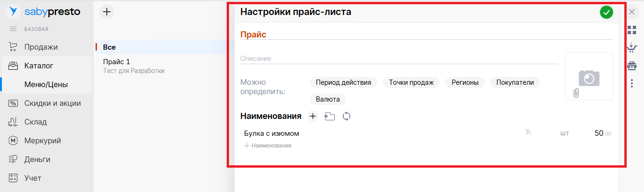Open Продажи in the left navigation
The width and height of the screenshot is (644, 192).
(x=41, y=47)
